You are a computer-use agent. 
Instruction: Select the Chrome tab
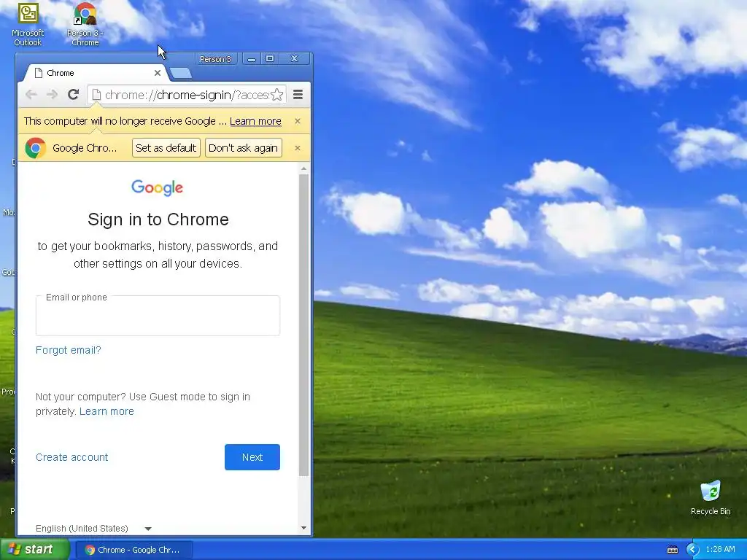tap(96, 73)
